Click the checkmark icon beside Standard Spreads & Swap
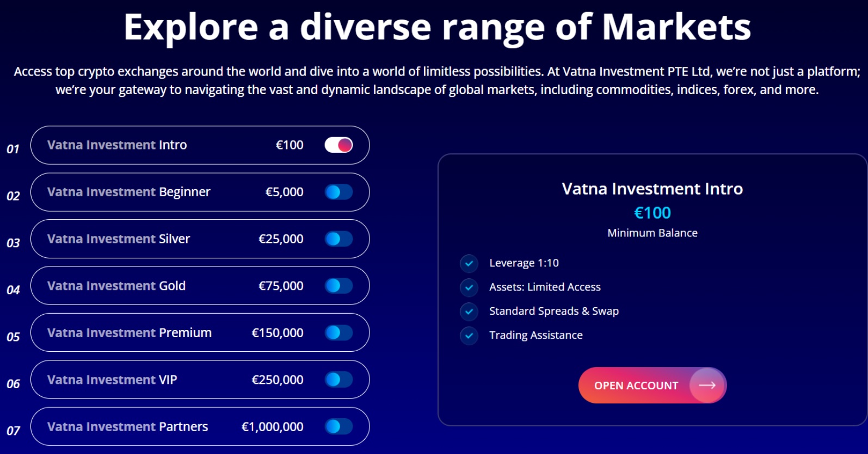This screenshot has height=454, width=868. coord(469,312)
